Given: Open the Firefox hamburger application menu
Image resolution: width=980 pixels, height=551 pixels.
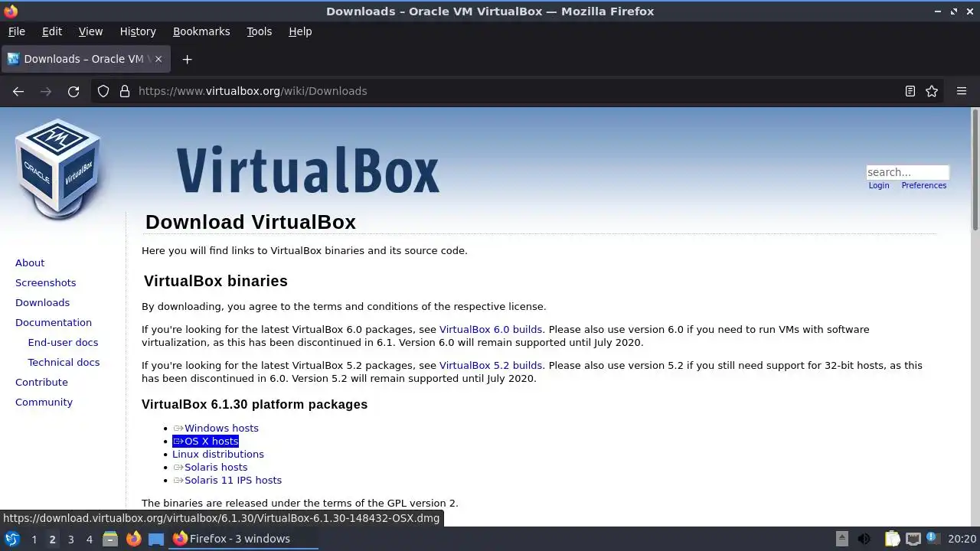Looking at the screenshot, I should click(x=962, y=91).
